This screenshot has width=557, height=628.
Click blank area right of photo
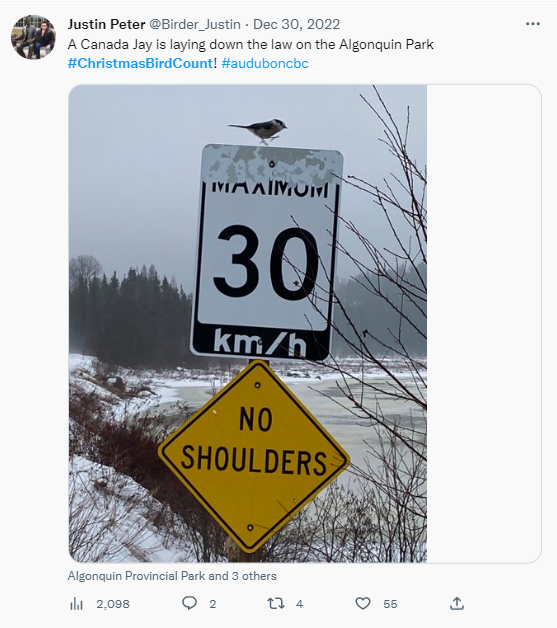click(484, 324)
